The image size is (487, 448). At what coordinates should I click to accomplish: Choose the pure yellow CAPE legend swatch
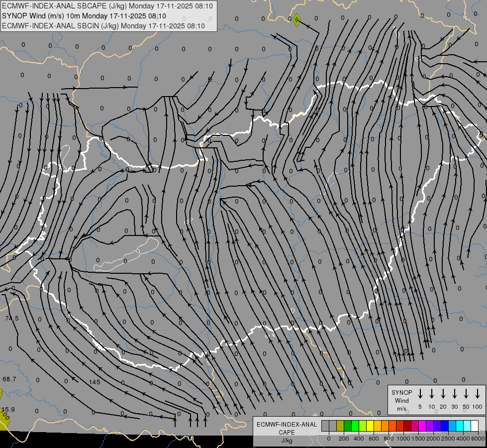pyautogui.click(x=370, y=426)
